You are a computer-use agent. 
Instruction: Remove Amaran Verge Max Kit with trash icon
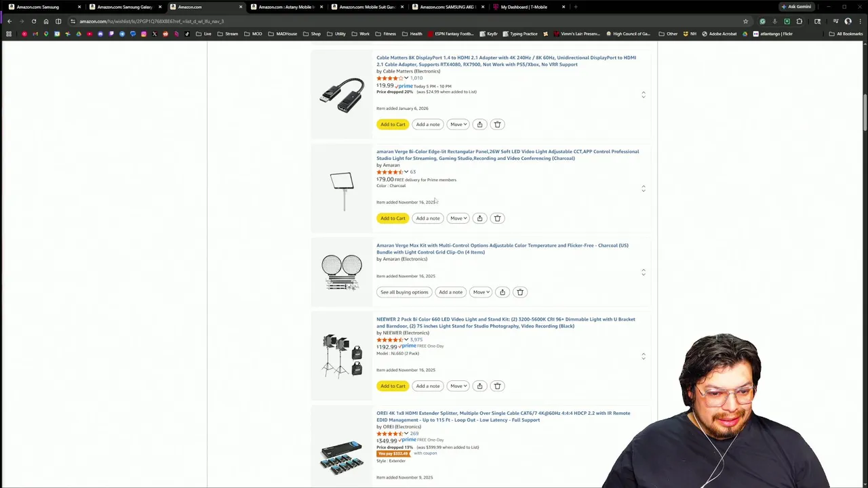click(520, 292)
